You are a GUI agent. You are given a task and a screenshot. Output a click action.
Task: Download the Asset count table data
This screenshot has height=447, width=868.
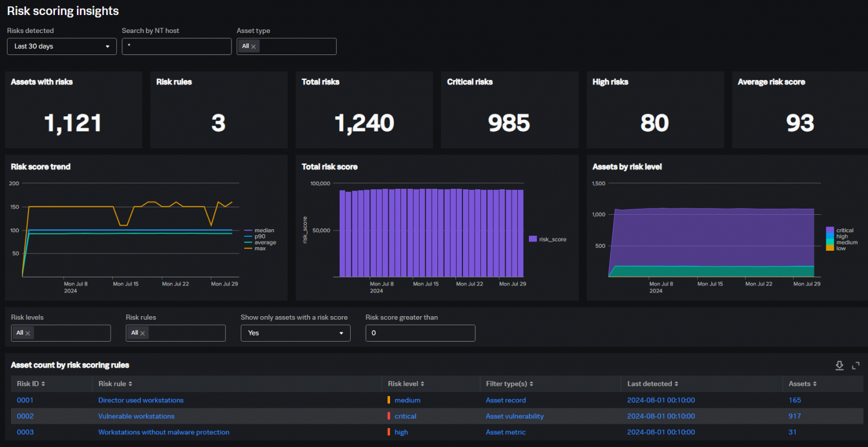pyautogui.click(x=839, y=365)
